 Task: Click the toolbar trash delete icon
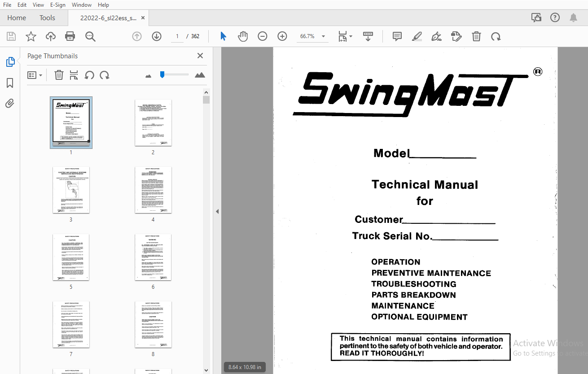(476, 36)
